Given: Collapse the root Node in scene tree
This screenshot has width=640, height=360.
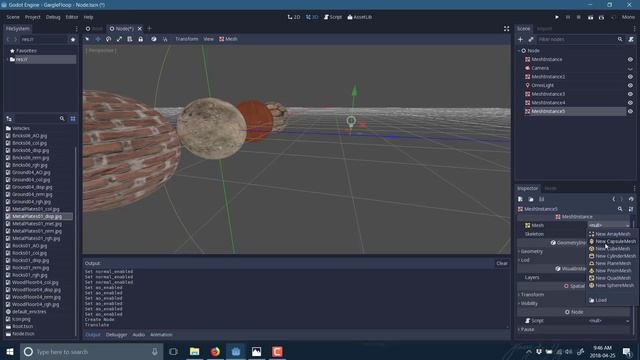Looking at the screenshot, I should (x=519, y=51).
